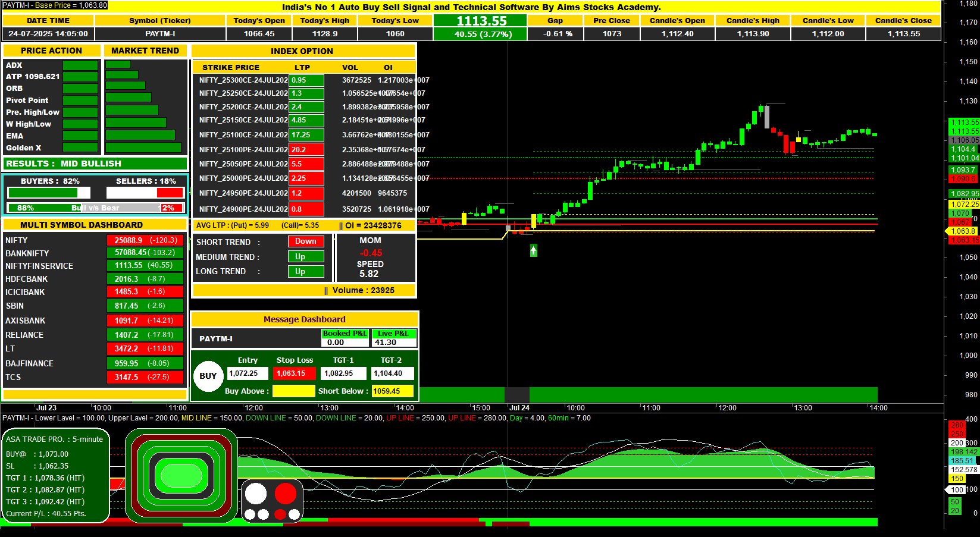Viewport: 980px width, 537px height.
Task: Click the Short Below value 1059.45
Action: [392, 391]
